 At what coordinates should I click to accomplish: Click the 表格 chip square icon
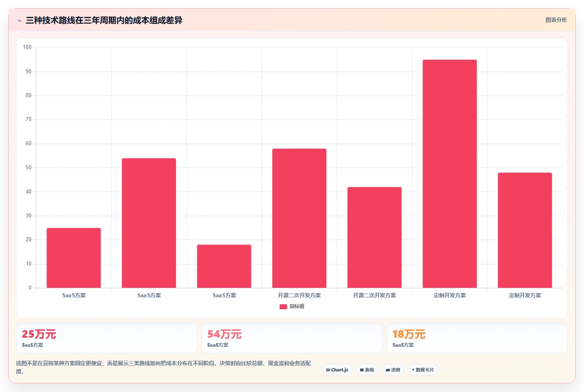coord(362,370)
